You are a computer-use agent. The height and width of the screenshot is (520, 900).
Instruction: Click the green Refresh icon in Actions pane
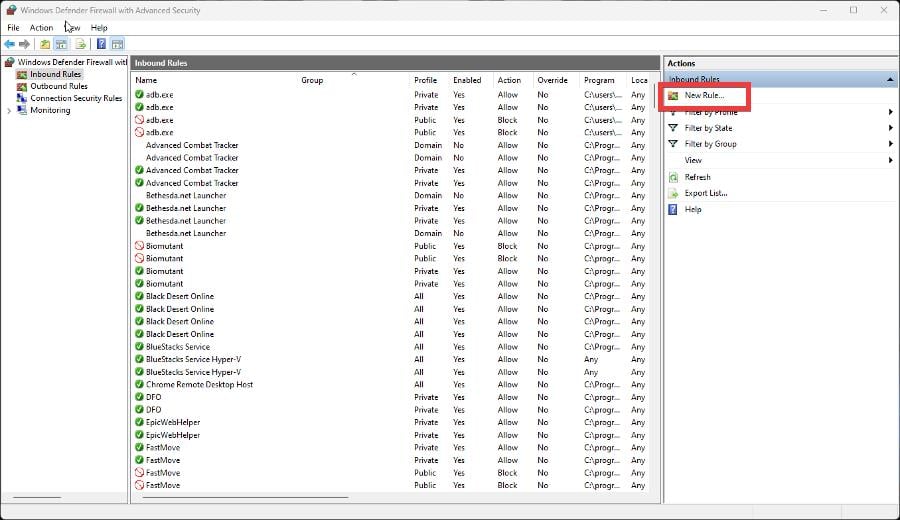tap(673, 177)
